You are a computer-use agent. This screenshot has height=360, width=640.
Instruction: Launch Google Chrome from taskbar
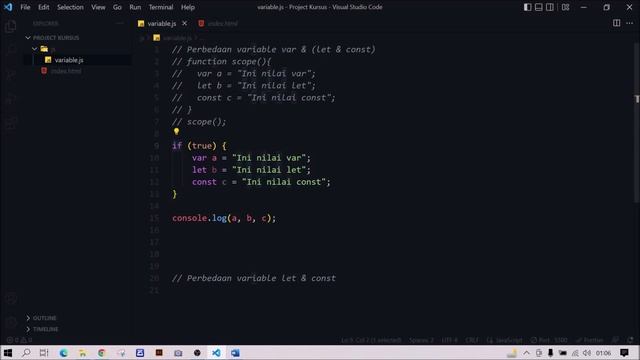click(102, 353)
